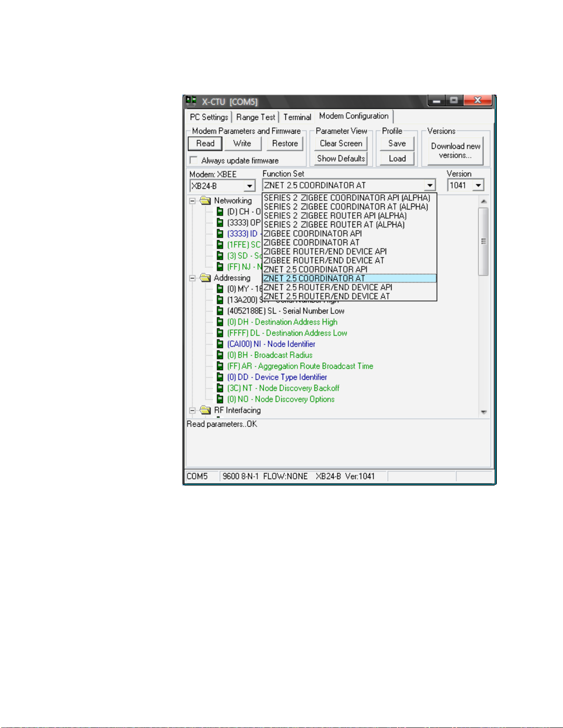Viewport: 563px width, 728px height.
Task: Click the Addressing folder icon
Action: click(x=205, y=278)
